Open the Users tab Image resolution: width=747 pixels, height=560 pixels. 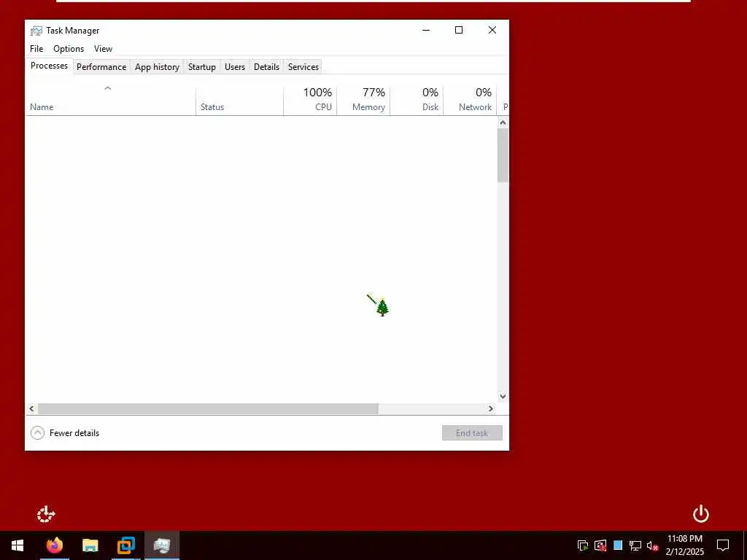(235, 67)
